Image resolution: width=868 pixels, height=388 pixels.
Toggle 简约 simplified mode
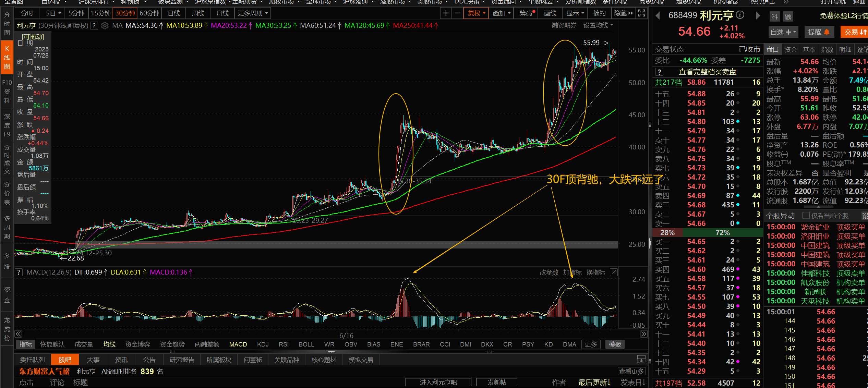pos(599,13)
